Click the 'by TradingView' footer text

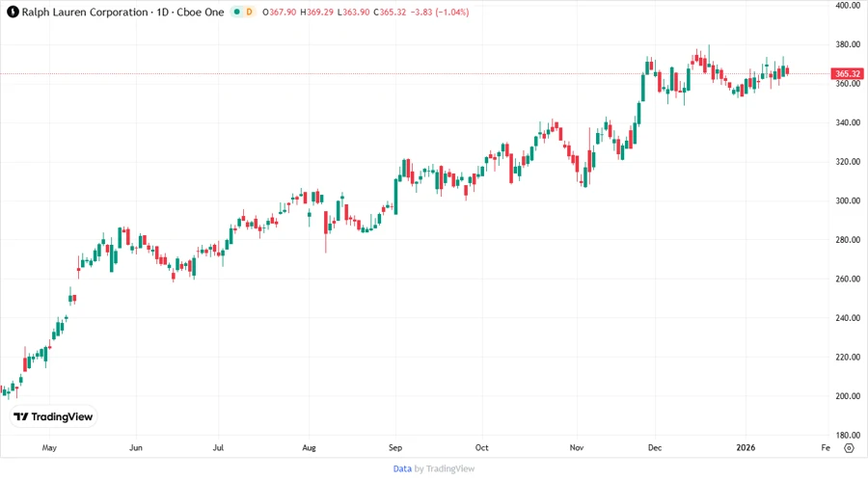(x=445, y=468)
